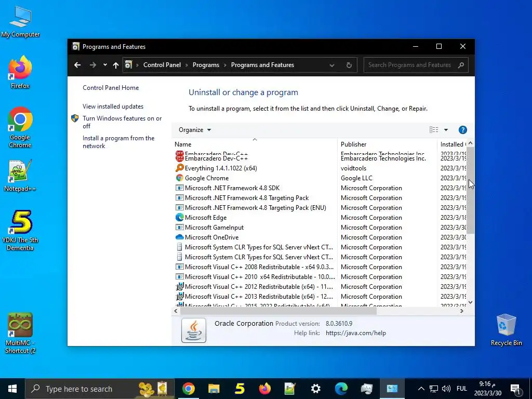The height and width of the screenshot is (399, 532).
Task: Click the Programs breadcrumb
Action: click(206, 65)
